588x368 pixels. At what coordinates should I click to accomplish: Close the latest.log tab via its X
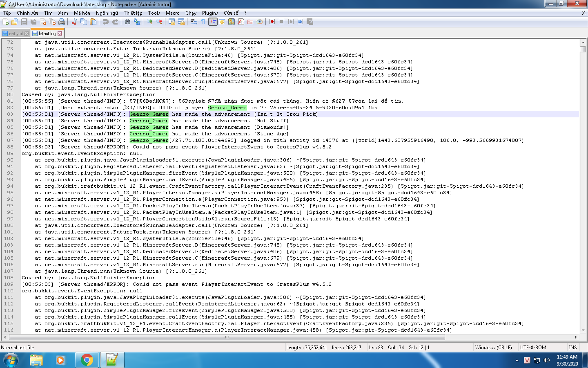[60, 34]
